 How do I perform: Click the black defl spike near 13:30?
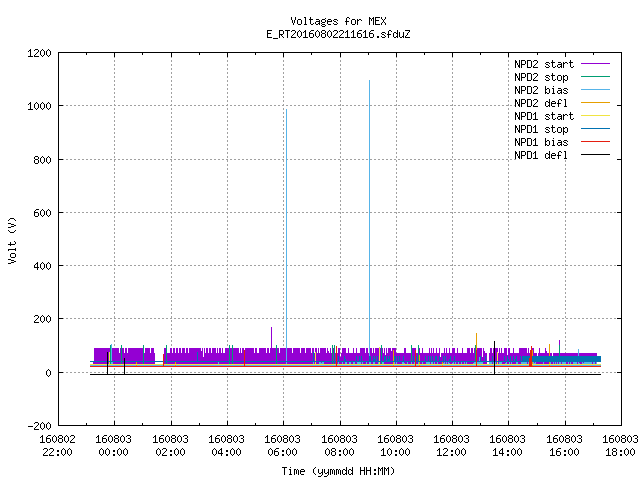tap(494, 358)
